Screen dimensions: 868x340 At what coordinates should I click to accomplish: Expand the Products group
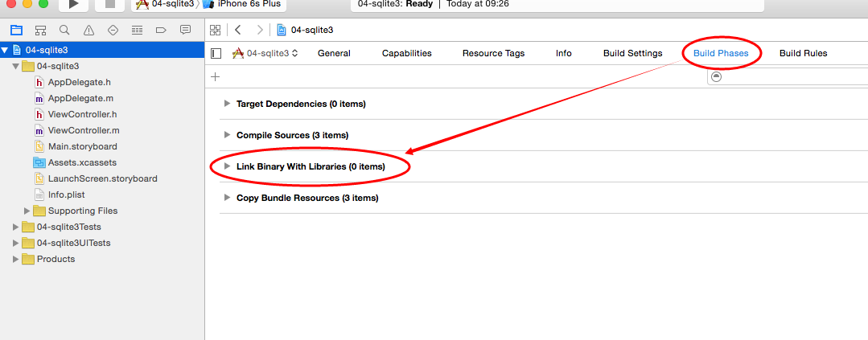click(x=15, y=259)
